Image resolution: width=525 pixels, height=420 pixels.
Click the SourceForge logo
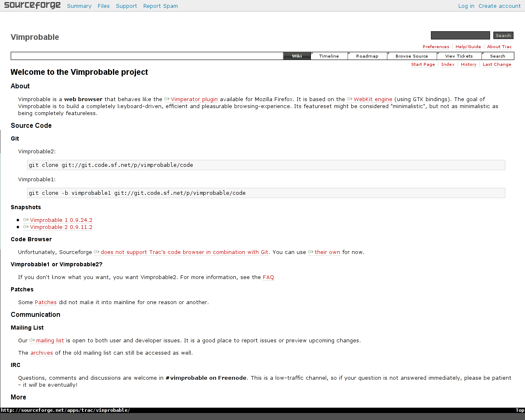tap(32, 5)
